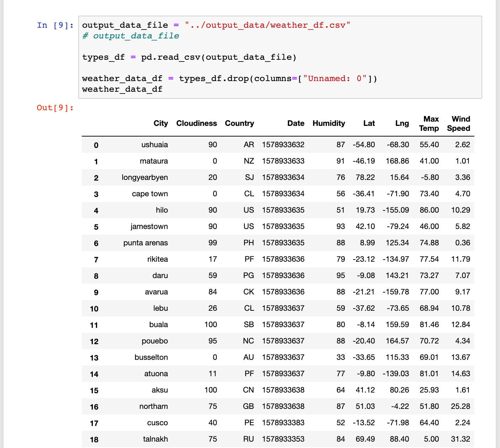
Task: Select the city cell 'longyearbyen'
Action: point(145,177)
